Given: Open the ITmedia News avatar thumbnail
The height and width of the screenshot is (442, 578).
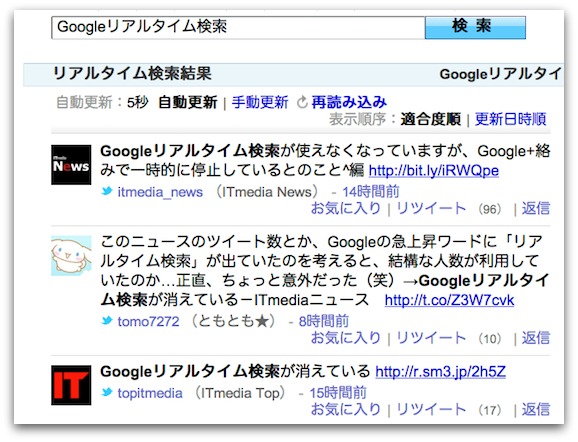Looking at the screenshot, I should 71,165.
